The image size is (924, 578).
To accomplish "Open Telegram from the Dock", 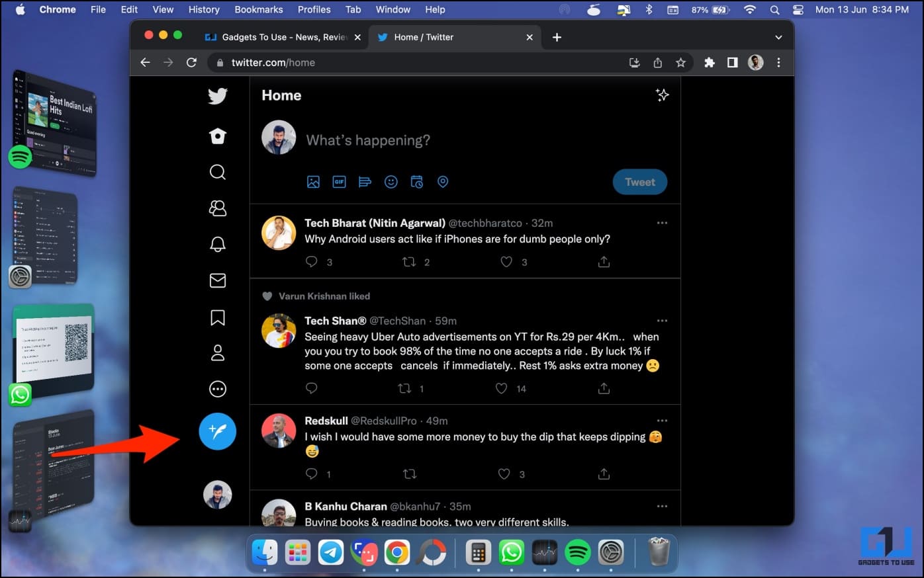I will [331, 552].
